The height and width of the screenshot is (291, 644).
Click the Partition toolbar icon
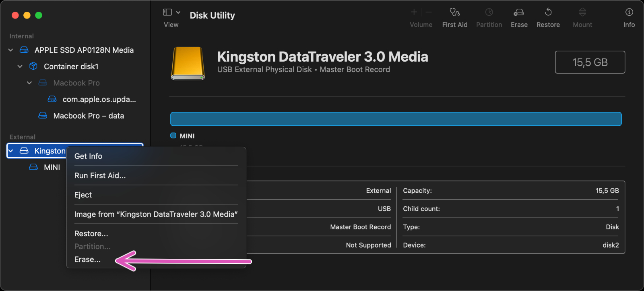(489, 12)
